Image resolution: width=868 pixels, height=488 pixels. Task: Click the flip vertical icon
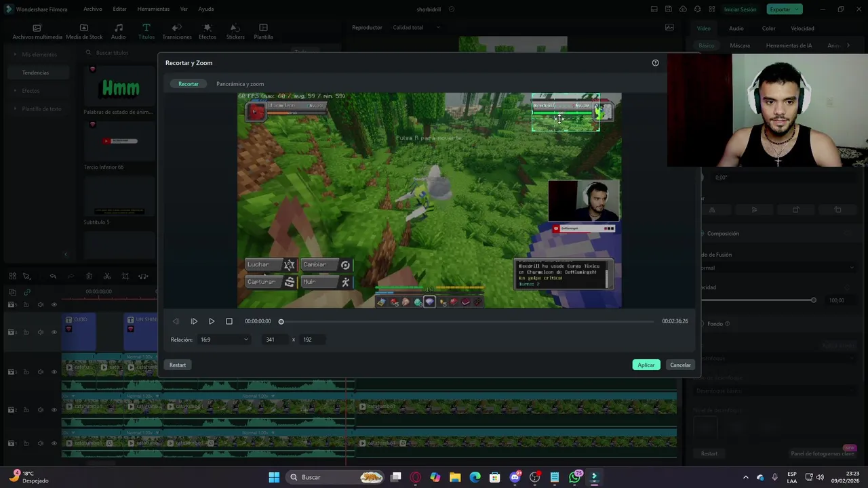point(754,210)
